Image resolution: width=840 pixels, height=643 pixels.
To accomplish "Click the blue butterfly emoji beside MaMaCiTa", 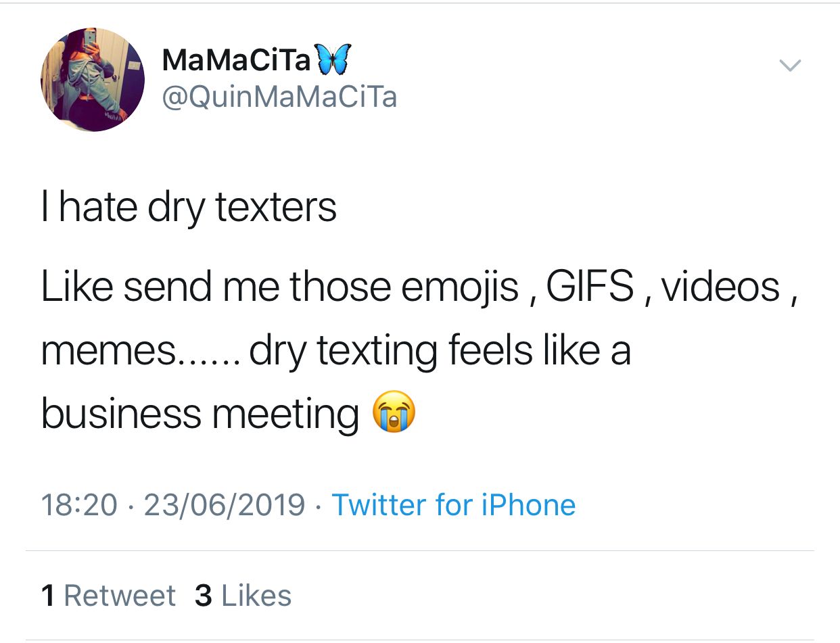I will 333,60.
